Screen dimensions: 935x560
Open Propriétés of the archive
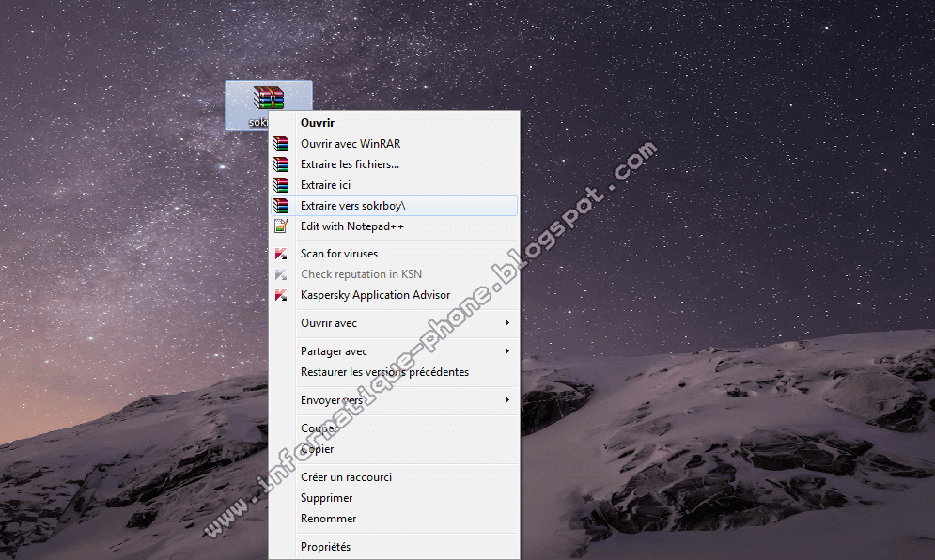(394, 547)
